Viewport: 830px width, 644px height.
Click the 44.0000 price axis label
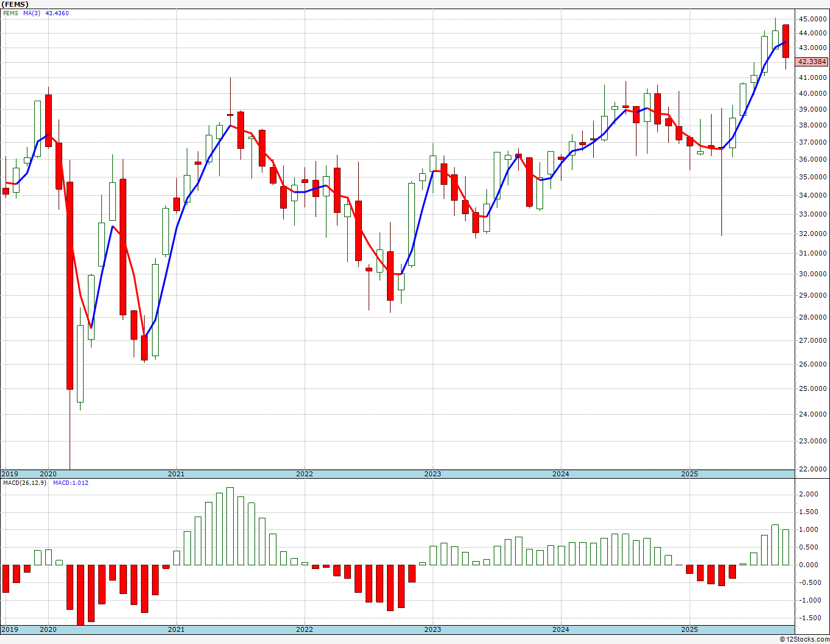click(812, 33)
